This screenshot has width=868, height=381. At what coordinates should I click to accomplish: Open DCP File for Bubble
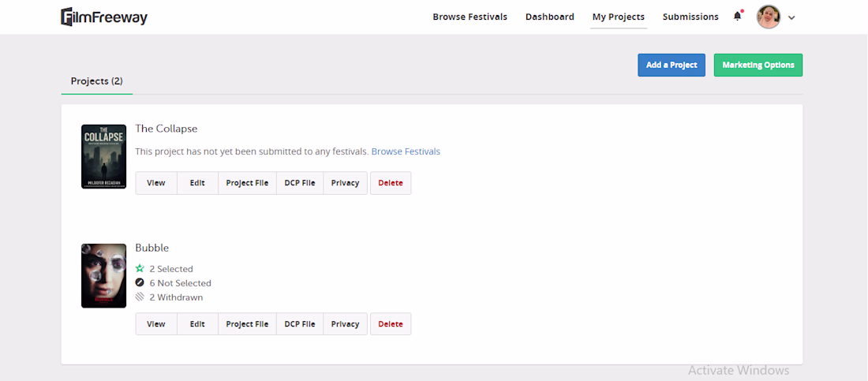point(300,324)
